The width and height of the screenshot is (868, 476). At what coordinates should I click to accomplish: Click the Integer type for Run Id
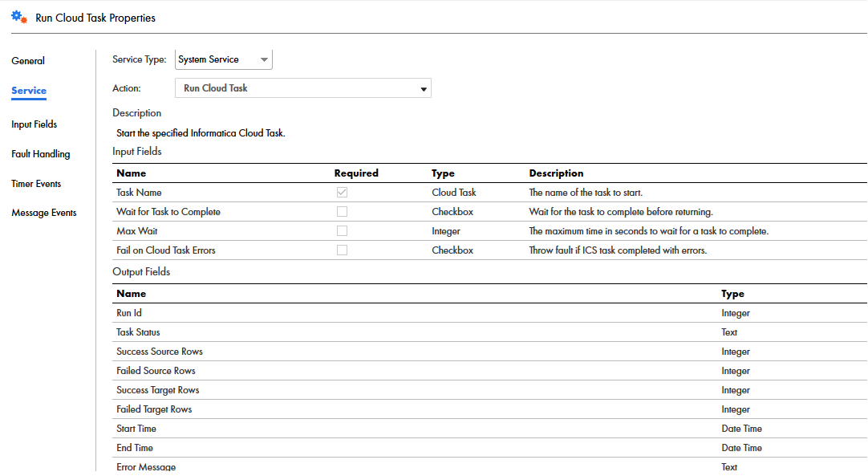click(x=735, y=312)
